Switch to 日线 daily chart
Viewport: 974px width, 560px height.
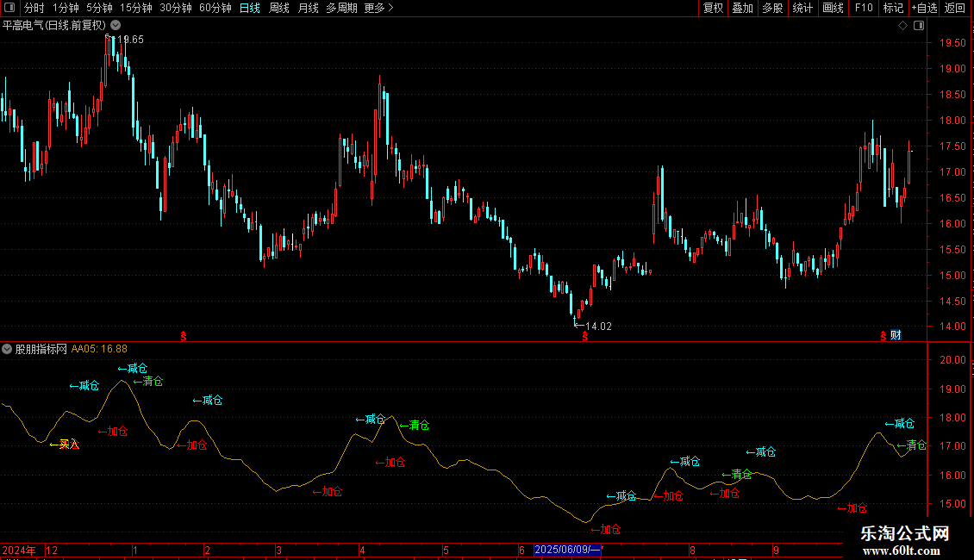pyautogui.click(x=250, y=8)
